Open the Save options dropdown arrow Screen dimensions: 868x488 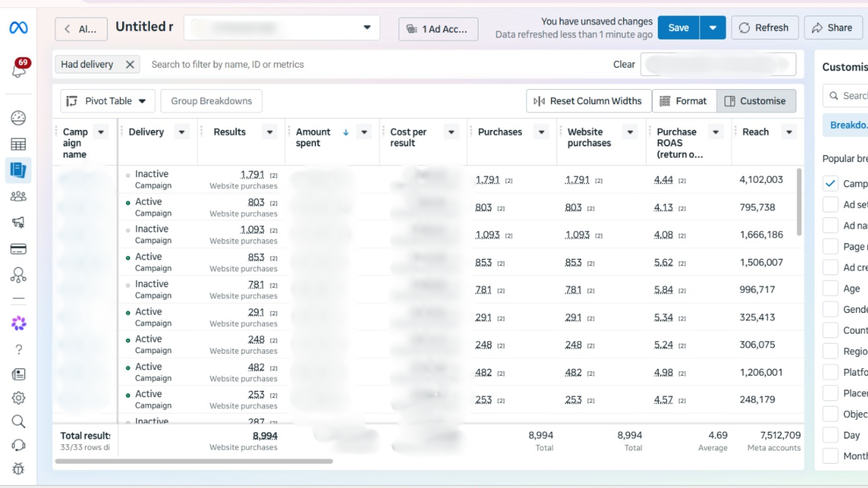tap(713, 28)
